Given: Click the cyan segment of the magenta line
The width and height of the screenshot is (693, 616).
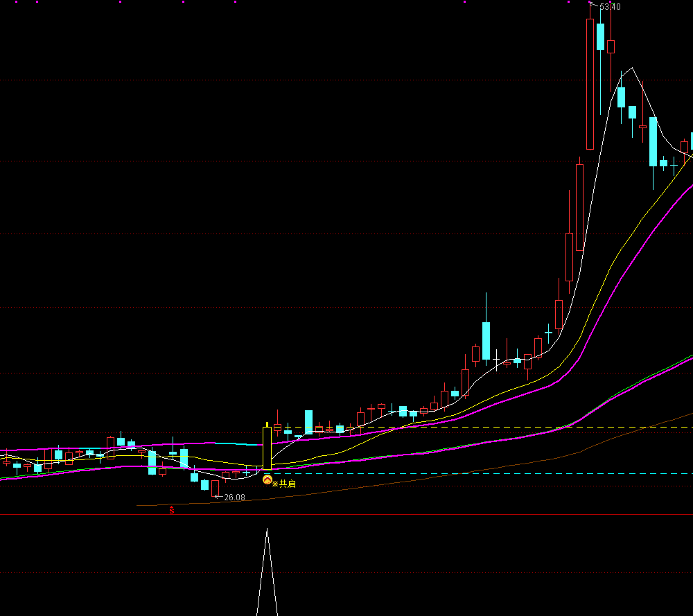Looking at the screenshot, I should coord(229,443).
